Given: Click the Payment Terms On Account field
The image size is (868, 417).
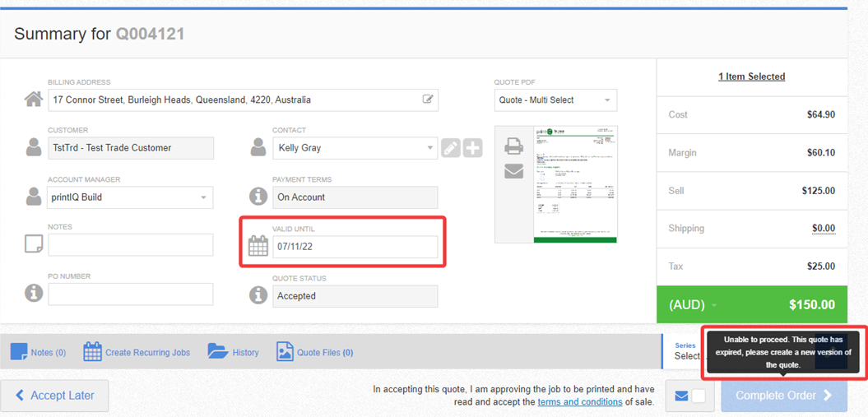Looking at the screenshot, I should pyautogui.click(x=355, y=197).
